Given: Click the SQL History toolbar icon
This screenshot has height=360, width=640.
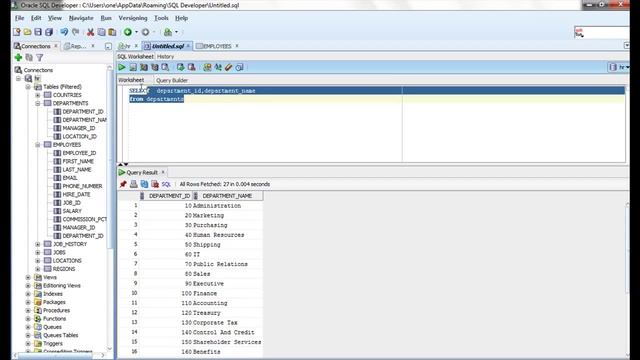Looking at the screenshot, I should point(240,67).
